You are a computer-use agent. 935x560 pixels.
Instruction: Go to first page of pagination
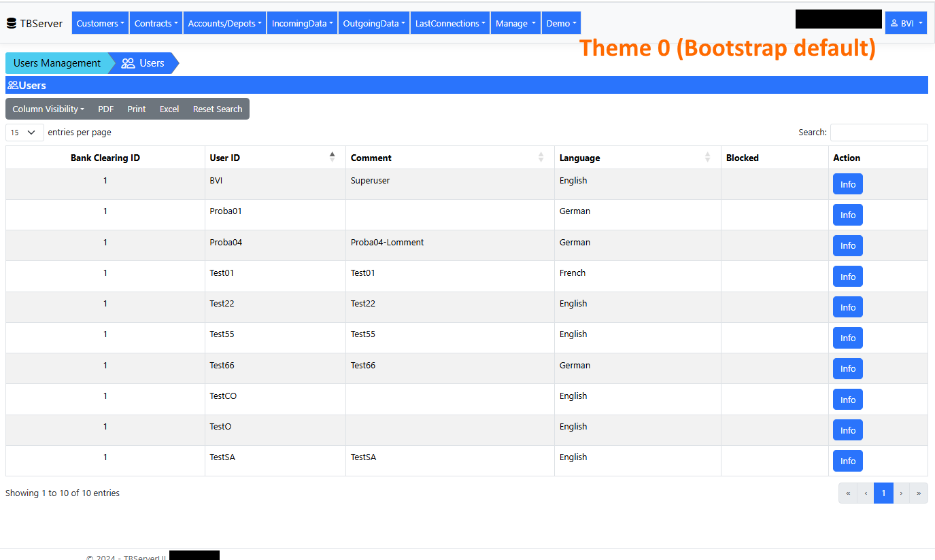coord(848,493)
